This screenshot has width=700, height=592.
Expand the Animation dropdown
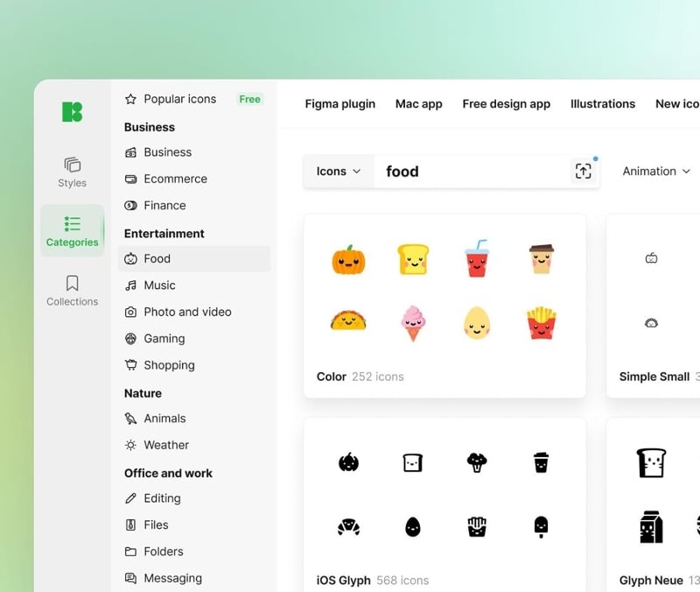pyautogui.click(x=656, y=172)
